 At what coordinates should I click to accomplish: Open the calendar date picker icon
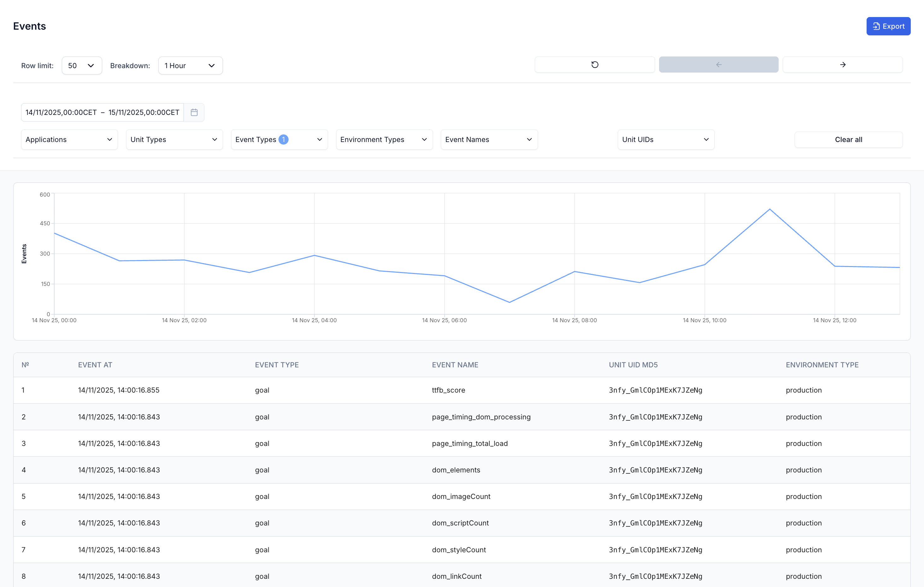point(194,112)
